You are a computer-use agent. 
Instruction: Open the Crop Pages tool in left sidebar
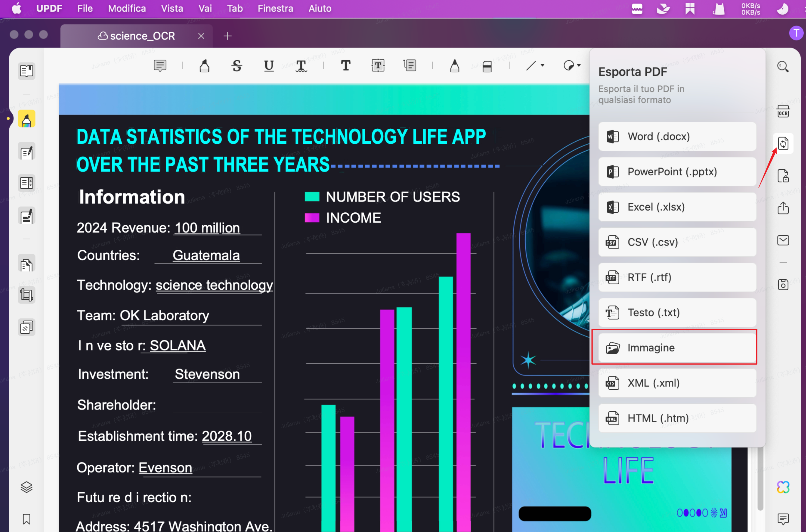pyautogui.click(x=26, y=295)
